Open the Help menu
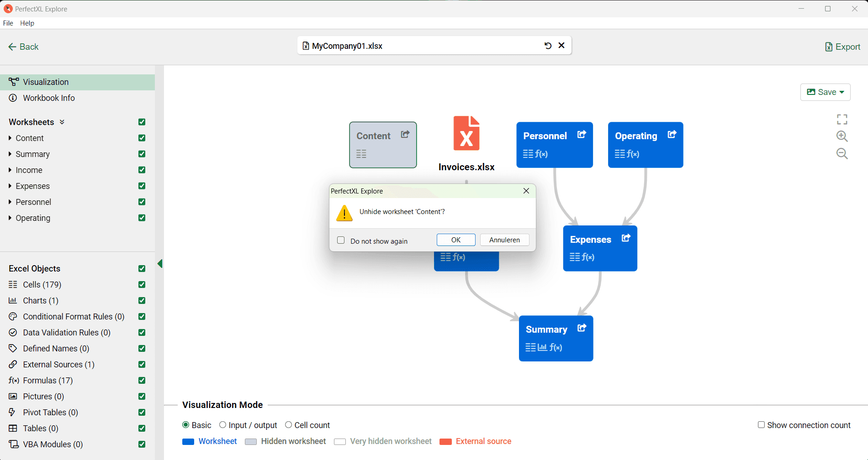This screenshot has width=868, height=460. pyautogui.click(x=27, y=23)
